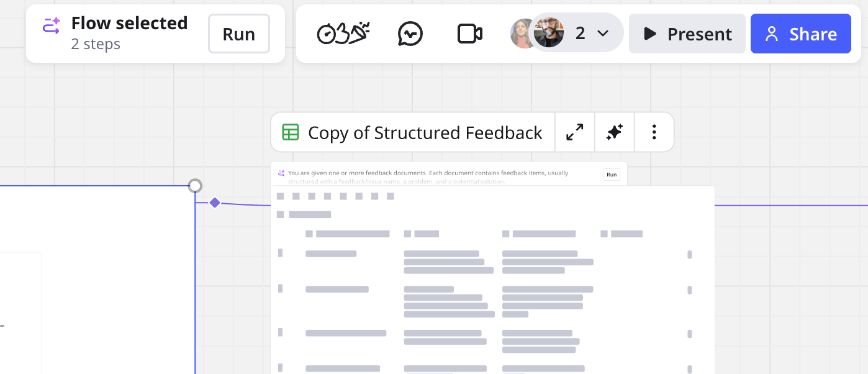This screenshot has height=374, width=868.
Task: Start a video call with the camera icon
Action: pyautogui.click(x=469, y=34)
